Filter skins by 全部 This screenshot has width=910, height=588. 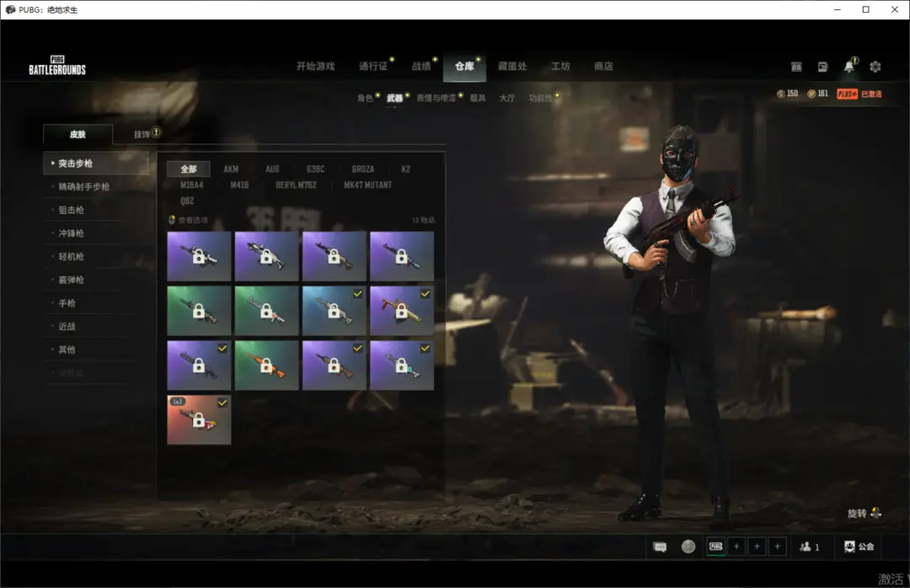tap(189, 169)
